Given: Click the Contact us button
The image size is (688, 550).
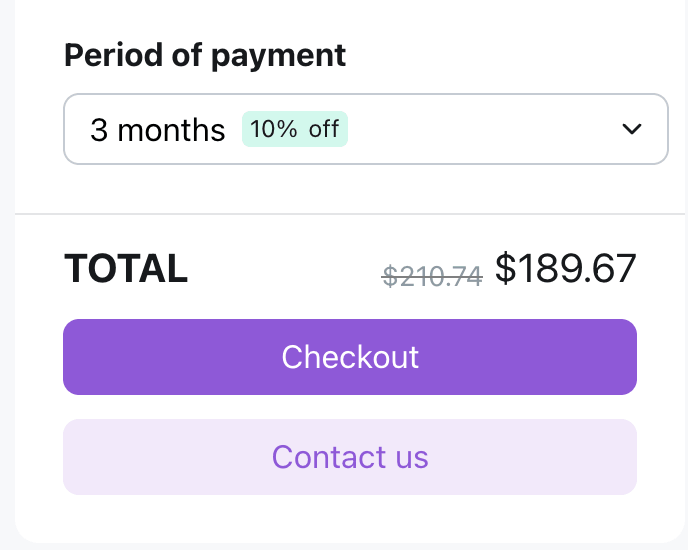Looking at the screenshot, I should point(349,457).
